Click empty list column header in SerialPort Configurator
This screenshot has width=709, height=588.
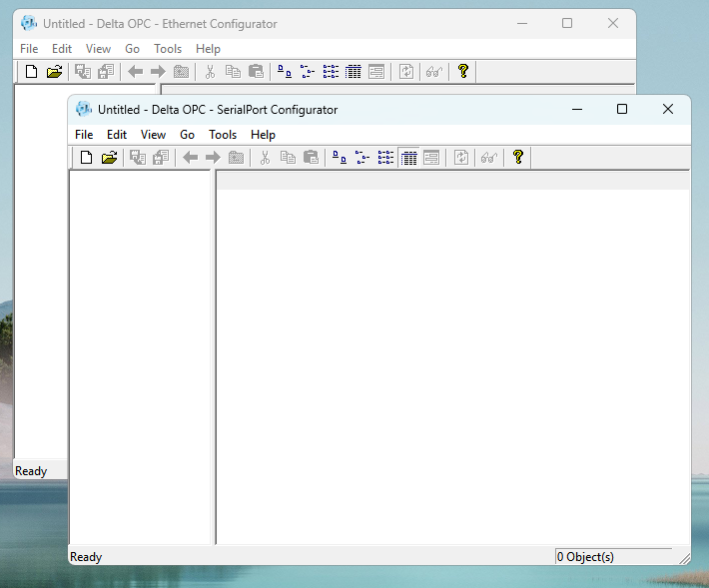453,182
